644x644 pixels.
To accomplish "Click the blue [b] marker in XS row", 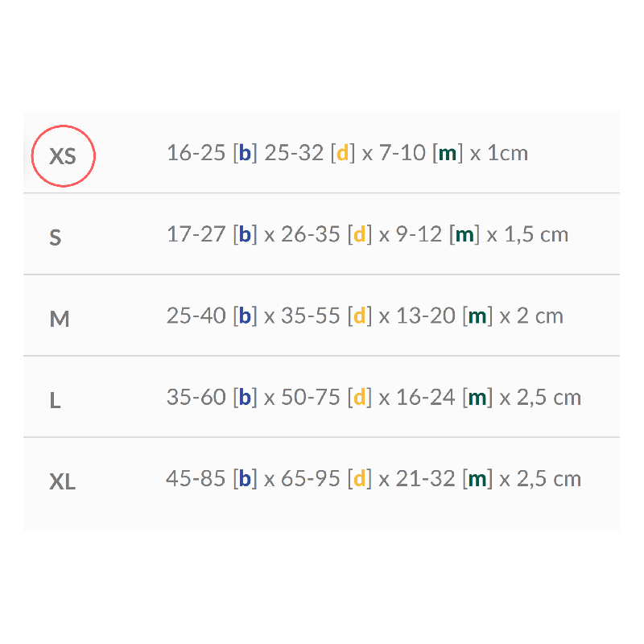I will [x=245, y=153].
